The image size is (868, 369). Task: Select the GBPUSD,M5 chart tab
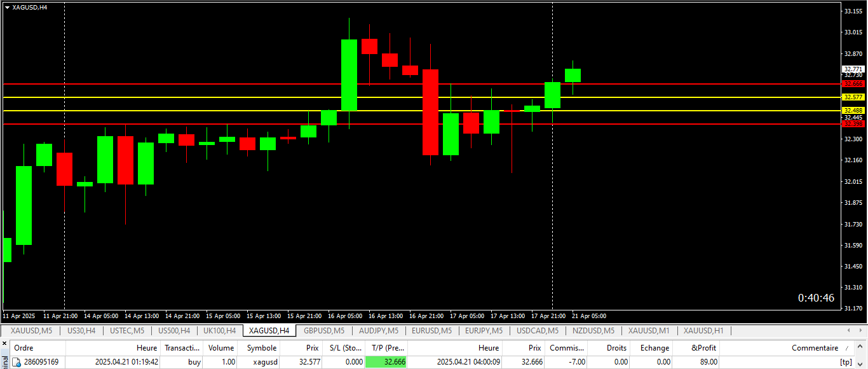(x=324, y=331)
